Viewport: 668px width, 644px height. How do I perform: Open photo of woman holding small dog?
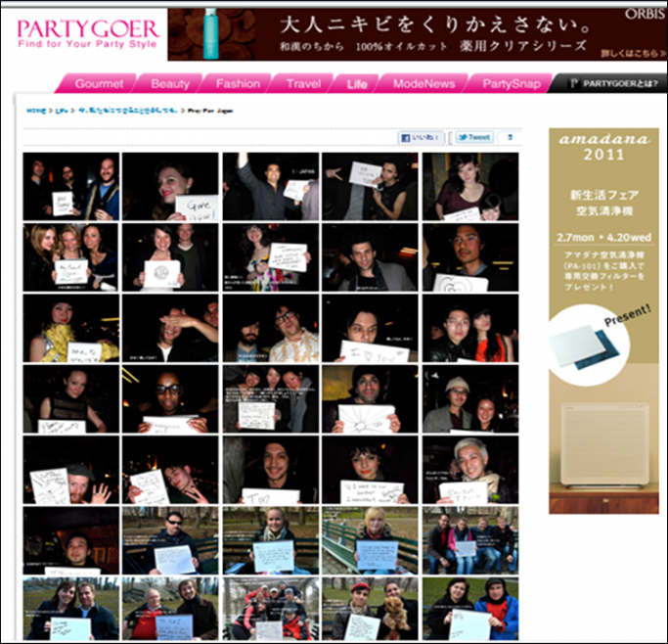pos(370,608)
